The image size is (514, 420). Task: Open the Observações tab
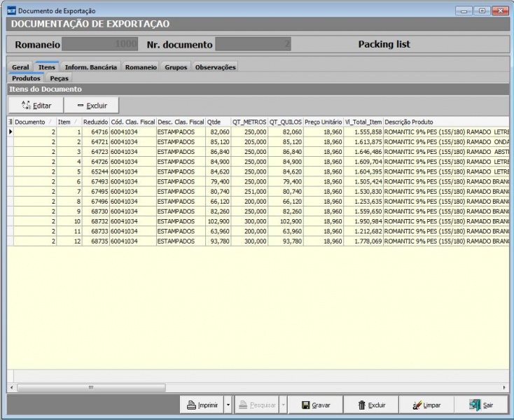tap(215, 67)
